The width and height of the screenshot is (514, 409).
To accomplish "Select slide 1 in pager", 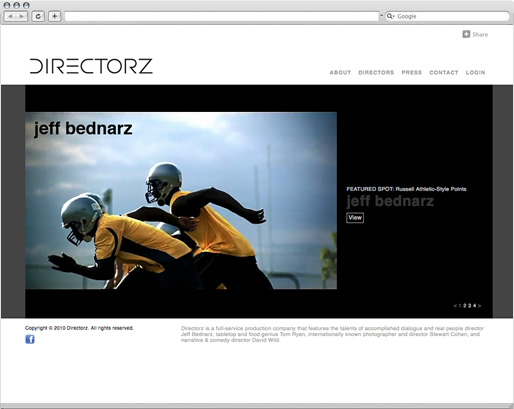I will pos(460,306).
